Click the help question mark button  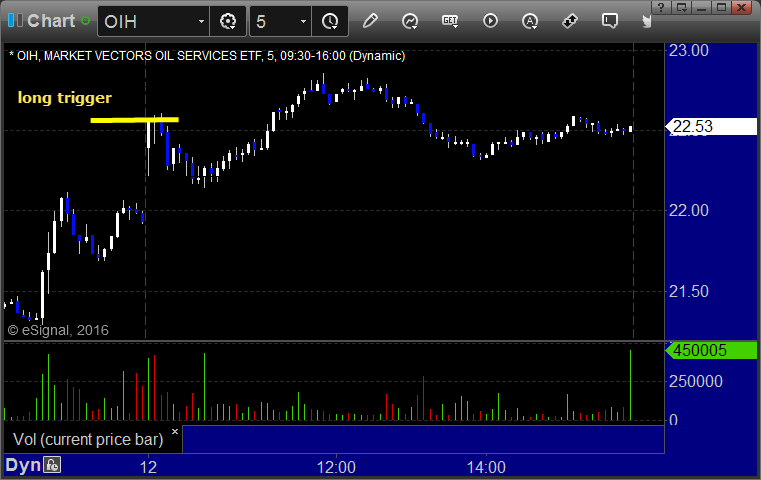(x=660, y=7)
